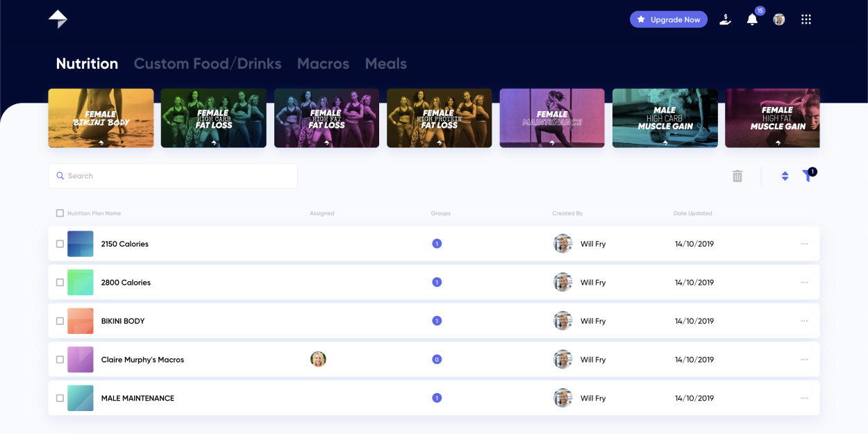Screen dimensions: 868x434
Task: Click groups badge on 2800 Calories row
Action: [437, 282]
